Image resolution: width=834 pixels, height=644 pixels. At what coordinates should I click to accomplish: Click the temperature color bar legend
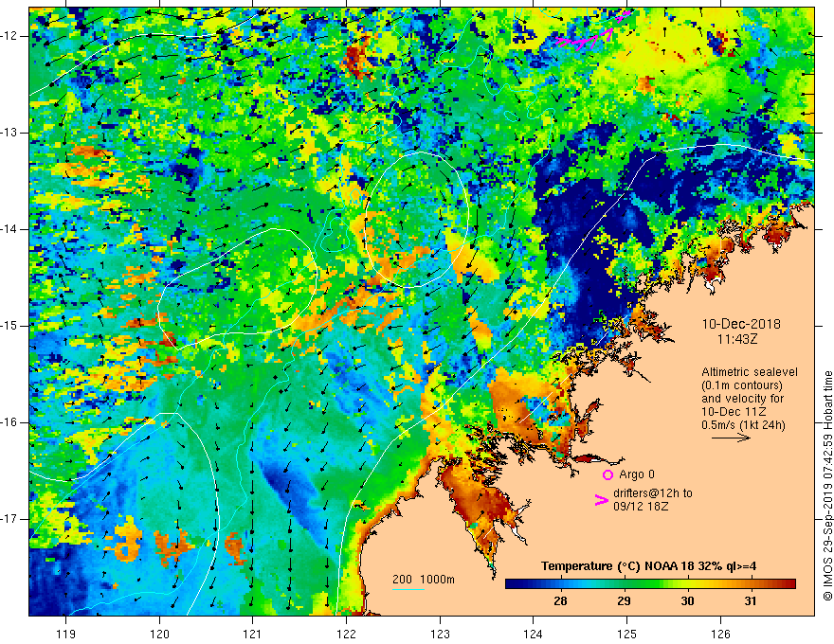(x=650, y=584)
